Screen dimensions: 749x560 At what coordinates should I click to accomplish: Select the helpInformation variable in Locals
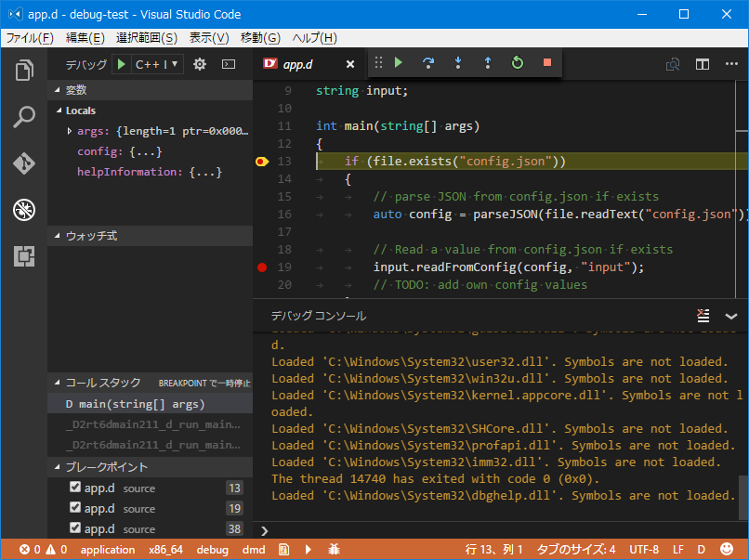[150, 172]
